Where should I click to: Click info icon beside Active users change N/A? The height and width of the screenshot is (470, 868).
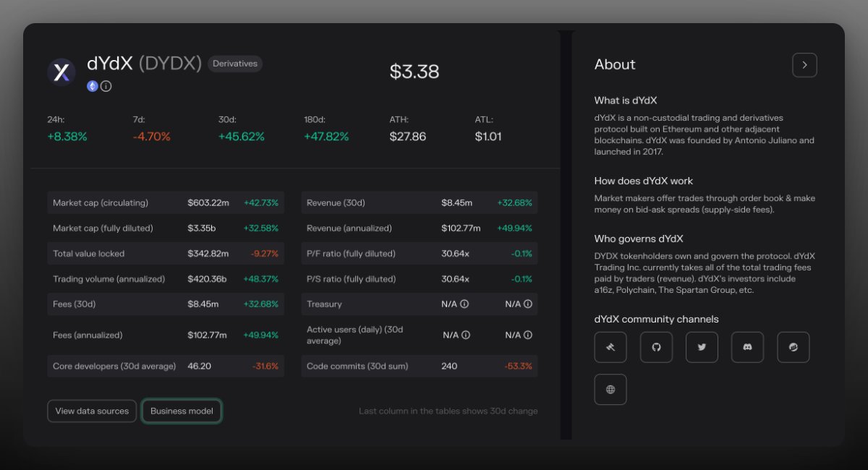[x=528, y=335]
